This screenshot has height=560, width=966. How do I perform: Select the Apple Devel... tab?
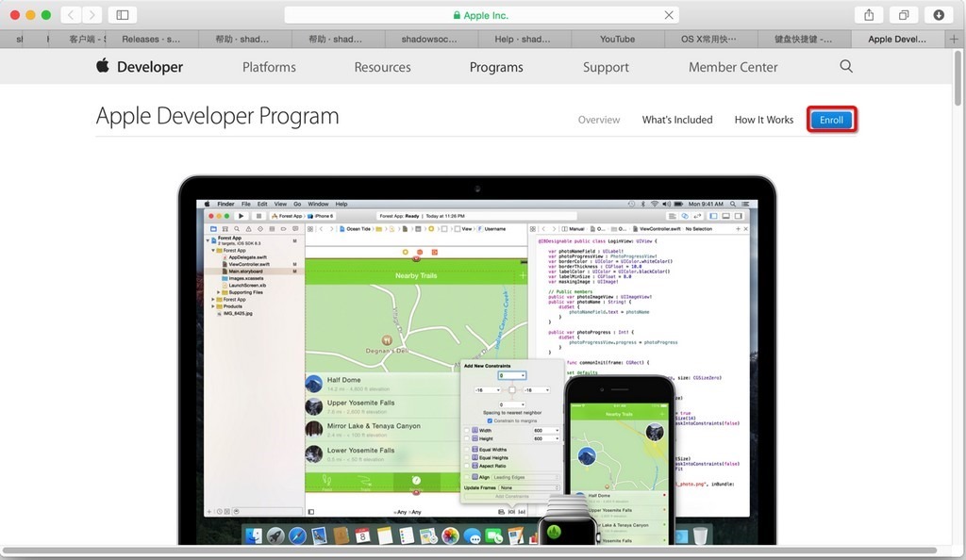pos(897,39)
